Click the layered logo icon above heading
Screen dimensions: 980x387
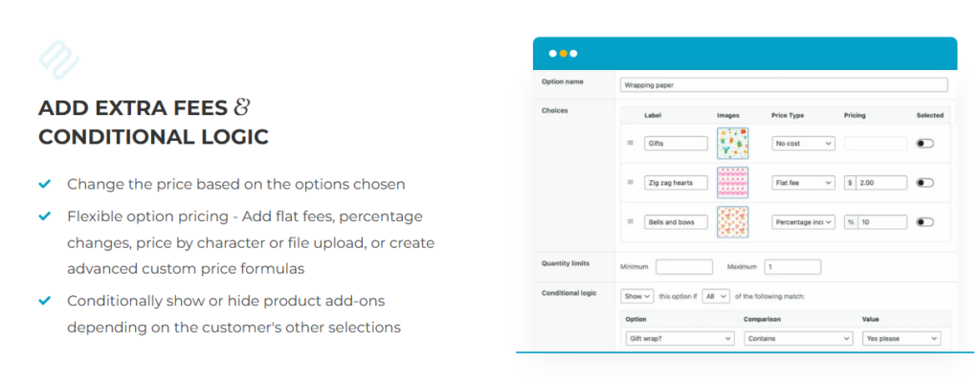(x=58, y=60)
